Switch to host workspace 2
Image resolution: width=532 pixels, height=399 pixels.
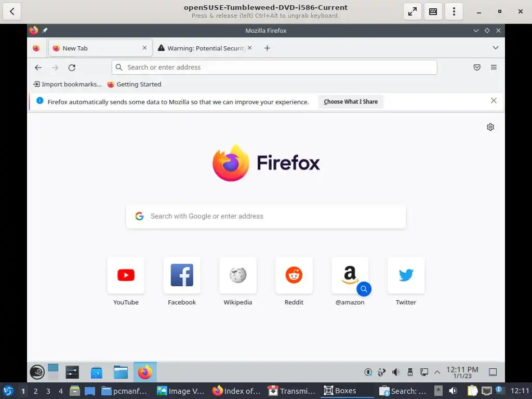(x=36, y=391)
